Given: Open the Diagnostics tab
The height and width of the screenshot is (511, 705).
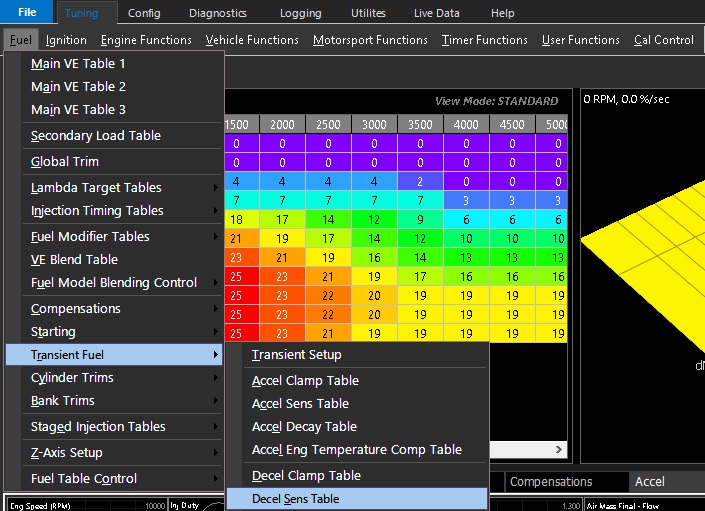Looking at the screenshot, I should pos(218,13).
